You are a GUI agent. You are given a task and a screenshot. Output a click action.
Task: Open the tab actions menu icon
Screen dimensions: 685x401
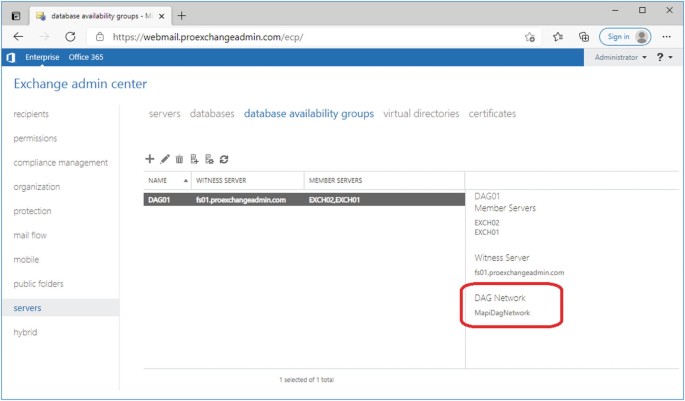(16, 16)
